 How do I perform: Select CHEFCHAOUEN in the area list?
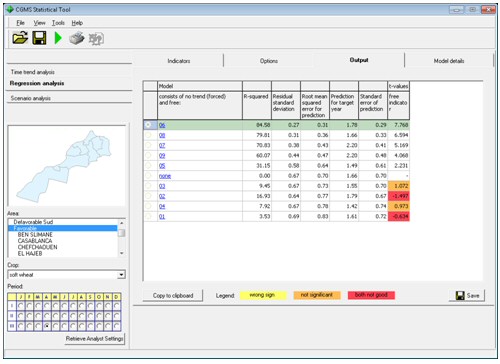point(38,247)
